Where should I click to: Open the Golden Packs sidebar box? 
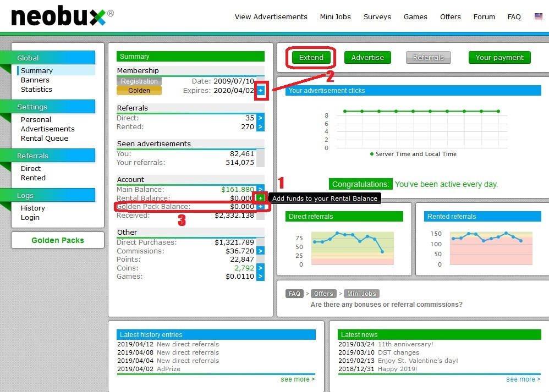coord(57,240)
